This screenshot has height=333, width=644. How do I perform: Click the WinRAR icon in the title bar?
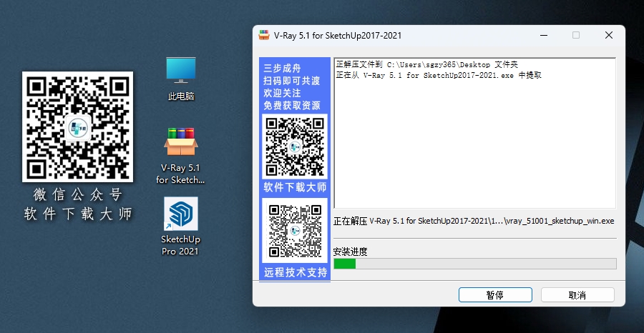pyautogui.click(x=263, y=35)
